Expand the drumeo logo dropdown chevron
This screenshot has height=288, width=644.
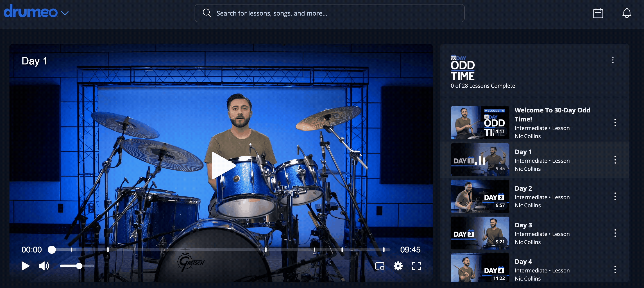[65, 13]
